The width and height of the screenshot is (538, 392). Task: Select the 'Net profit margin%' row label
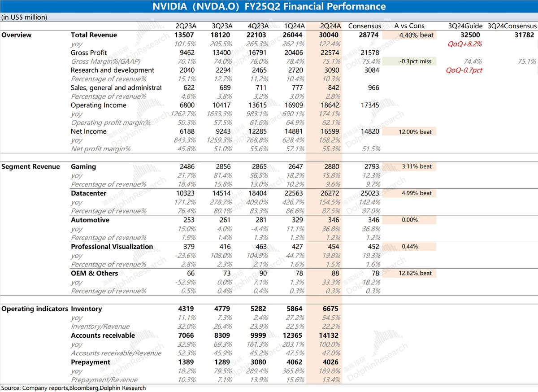pos(101,149)
